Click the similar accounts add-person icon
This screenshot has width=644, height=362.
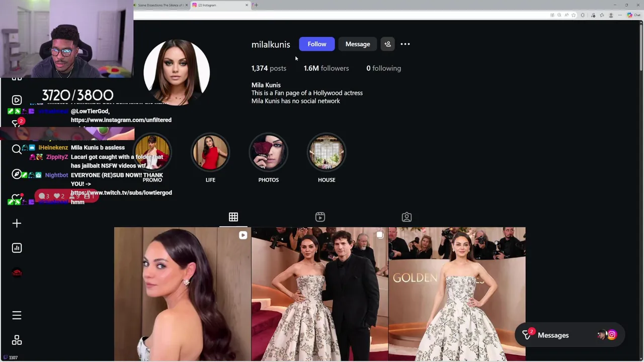[387, 44]
